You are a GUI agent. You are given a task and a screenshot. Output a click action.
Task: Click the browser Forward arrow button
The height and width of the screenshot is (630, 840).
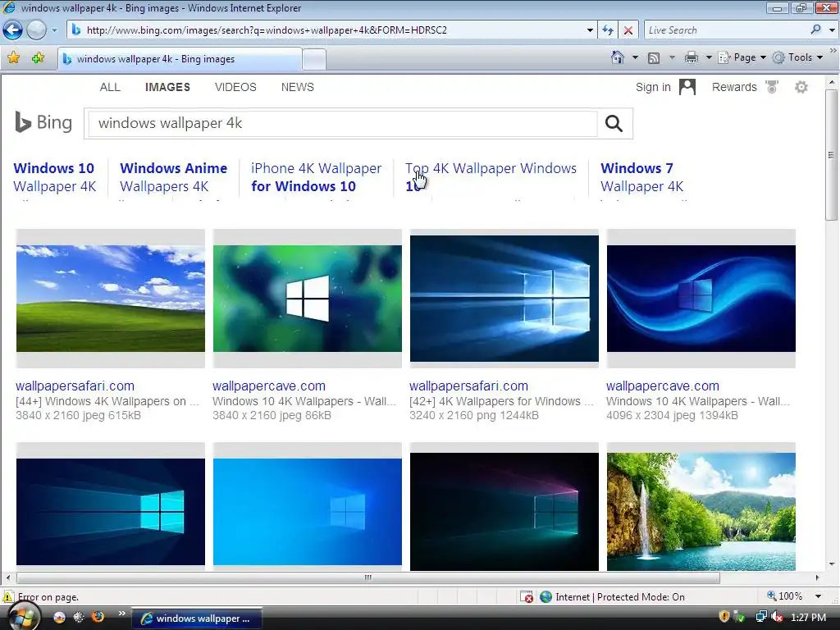[x=36, y=30]
